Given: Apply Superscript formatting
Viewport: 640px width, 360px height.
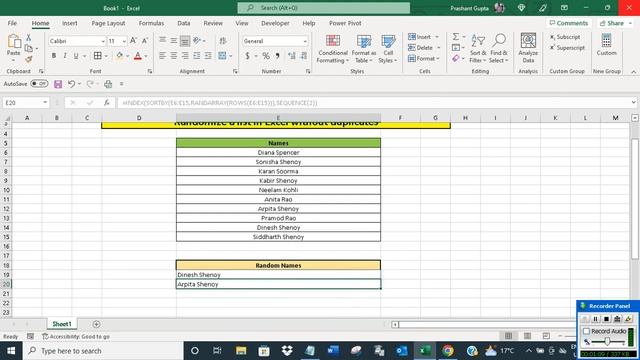Looking at the screenshot, I should tap(567, 48).
